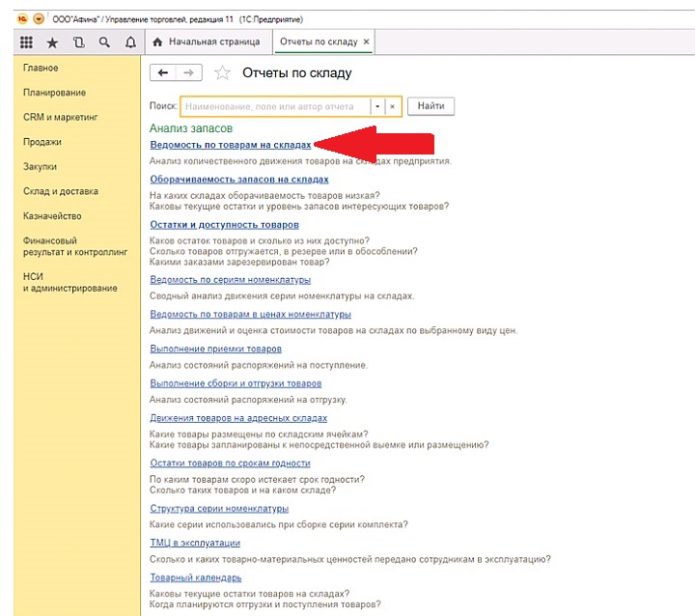Open the main menu round dropdown button

tap(39, 19)
